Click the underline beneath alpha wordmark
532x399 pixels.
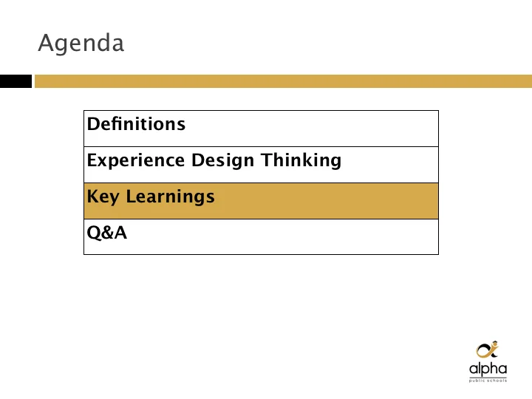click(x=488, y=378)
